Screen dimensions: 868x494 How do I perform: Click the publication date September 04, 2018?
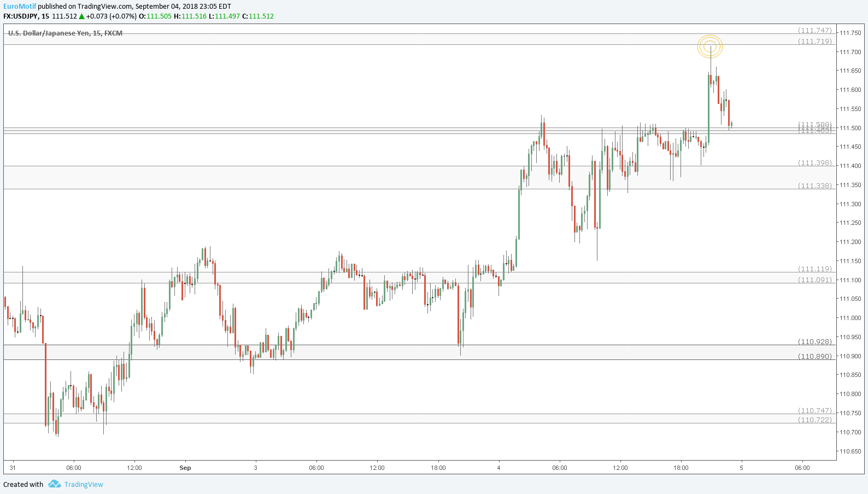[x=166, y=7]
